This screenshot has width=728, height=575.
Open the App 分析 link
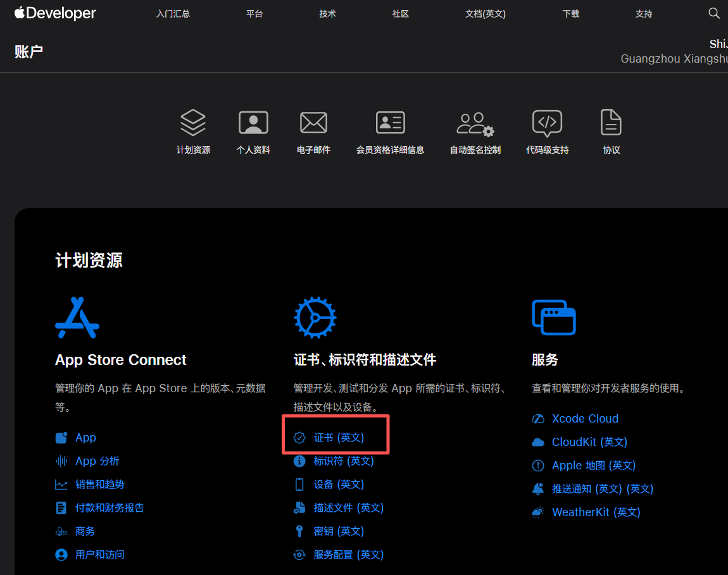pyautogui.click(x=97, y=461)
